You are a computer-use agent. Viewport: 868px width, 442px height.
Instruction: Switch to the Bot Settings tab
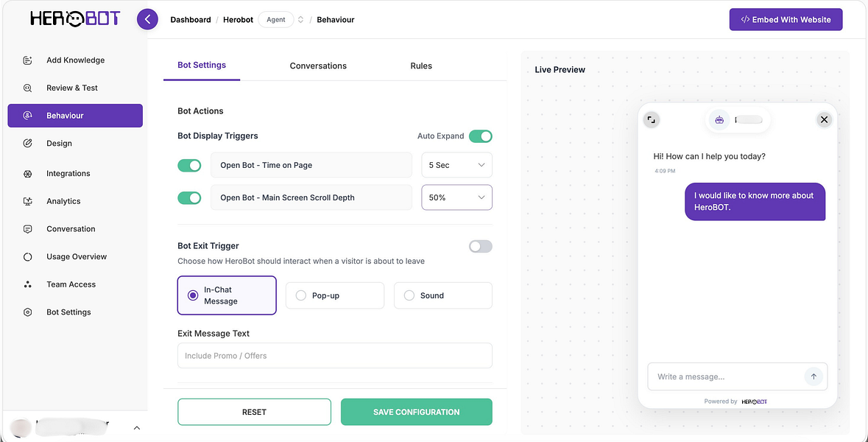[x=202, y=66]
